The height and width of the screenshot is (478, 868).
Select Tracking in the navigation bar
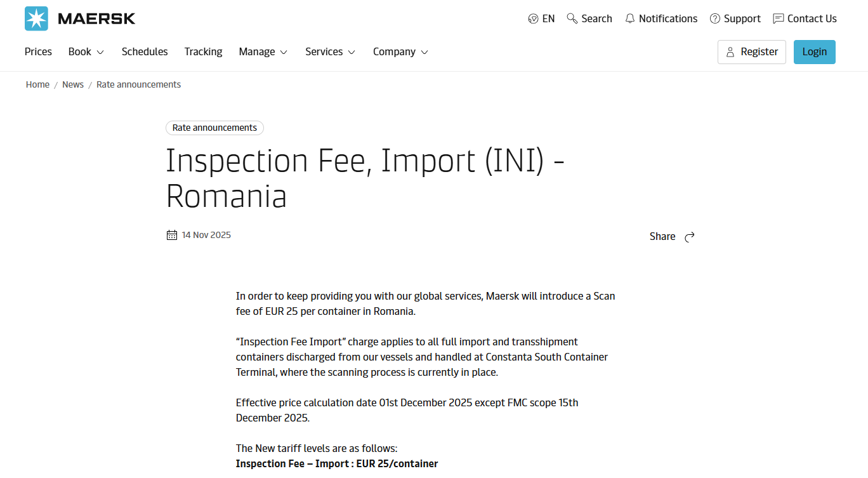pyautogui.click(x=203, y=52)
